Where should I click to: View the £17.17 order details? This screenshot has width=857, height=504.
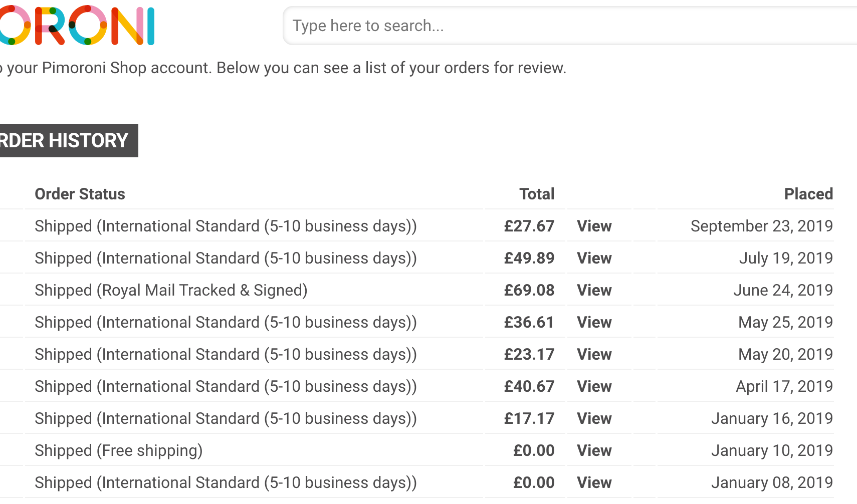point(594,419)
